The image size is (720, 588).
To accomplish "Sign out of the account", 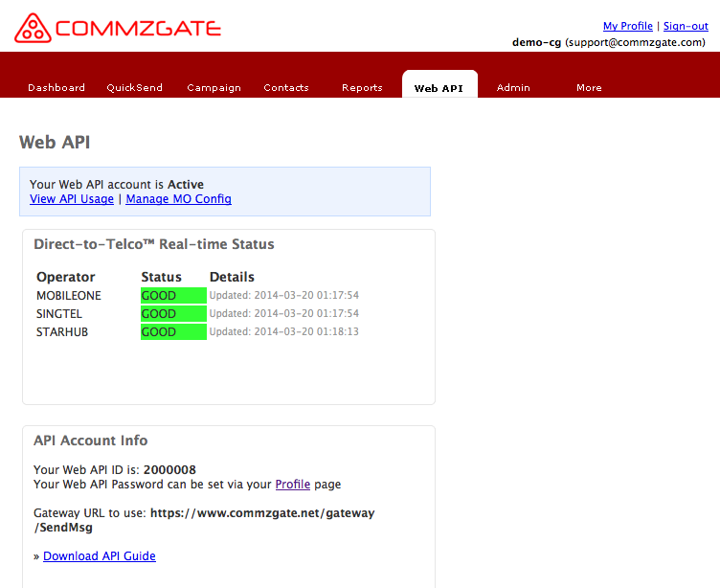I will (x=686, y=26).
